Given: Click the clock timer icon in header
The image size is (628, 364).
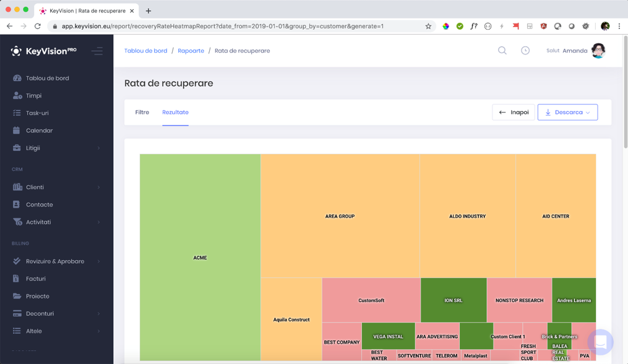Looking at the screenshot, I should (525, 51).
